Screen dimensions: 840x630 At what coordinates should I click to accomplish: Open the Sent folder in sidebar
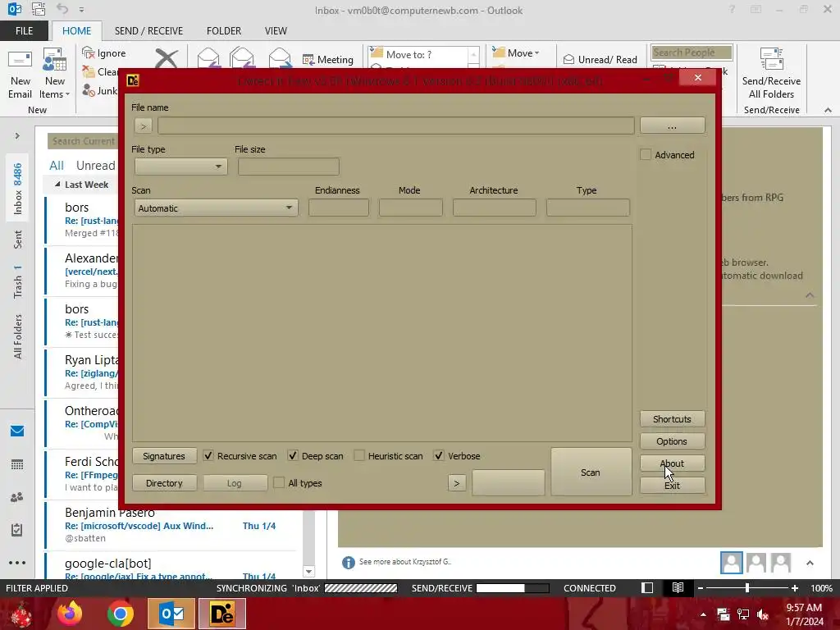pos(18,240)
